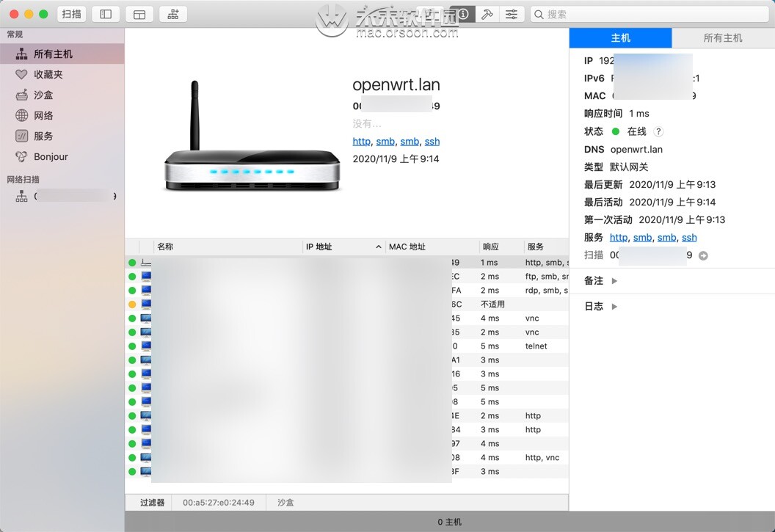Open 沙盒 sandbox in the sidebar
775x532 pixels.
pyautogui.click(x=62, y=95)
